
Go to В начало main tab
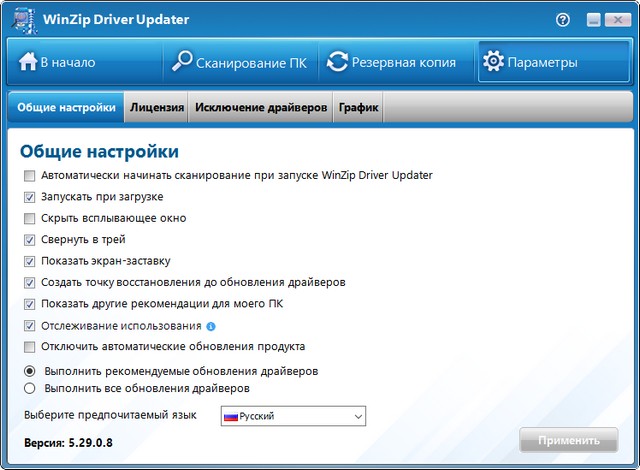pos(86,62)
